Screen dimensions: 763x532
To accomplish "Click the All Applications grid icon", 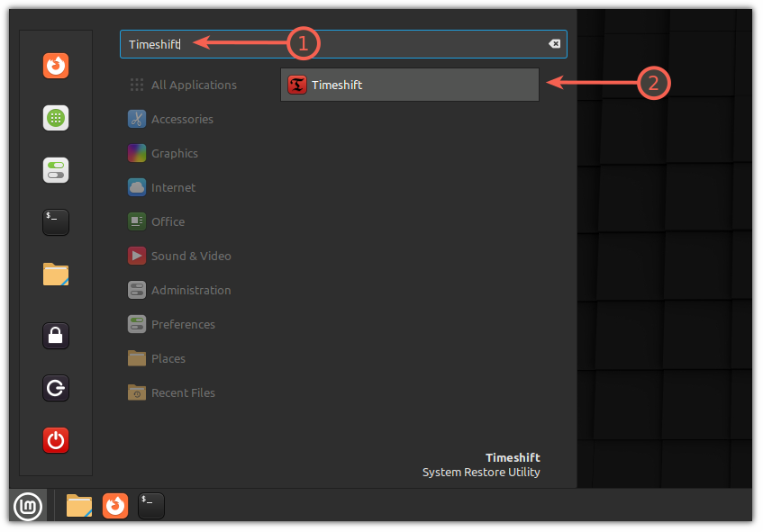I will (x=137, y=85).
